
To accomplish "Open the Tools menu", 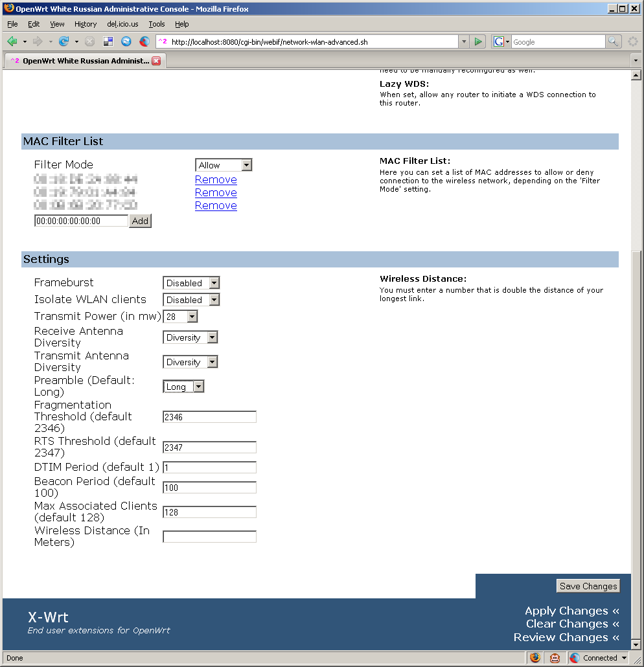I will click(157, 24).
